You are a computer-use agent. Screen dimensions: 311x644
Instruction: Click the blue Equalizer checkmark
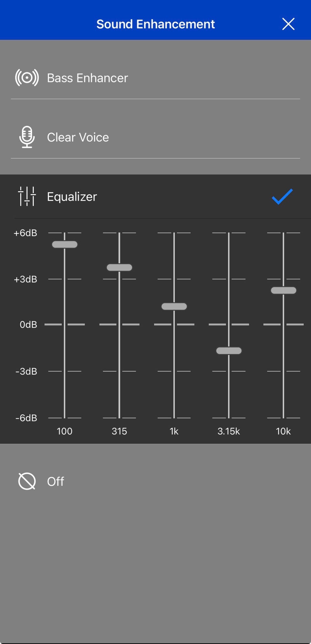(x=282, y=197)
